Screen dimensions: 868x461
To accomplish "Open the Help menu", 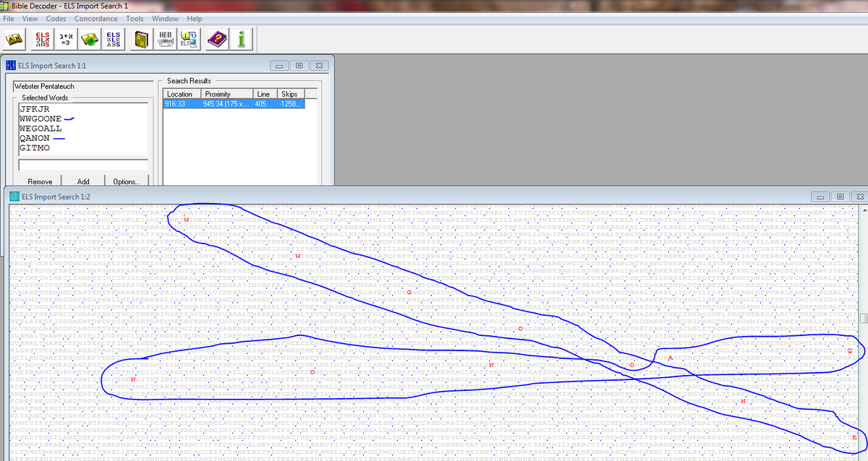I will 194,18.
